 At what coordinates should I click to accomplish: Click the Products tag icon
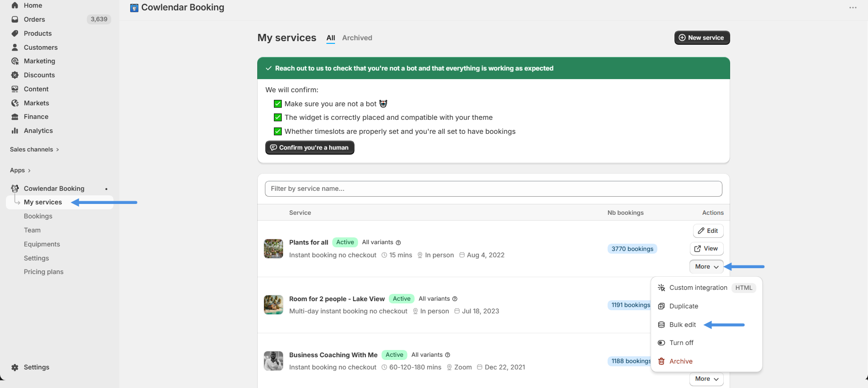tap(15, 33)
